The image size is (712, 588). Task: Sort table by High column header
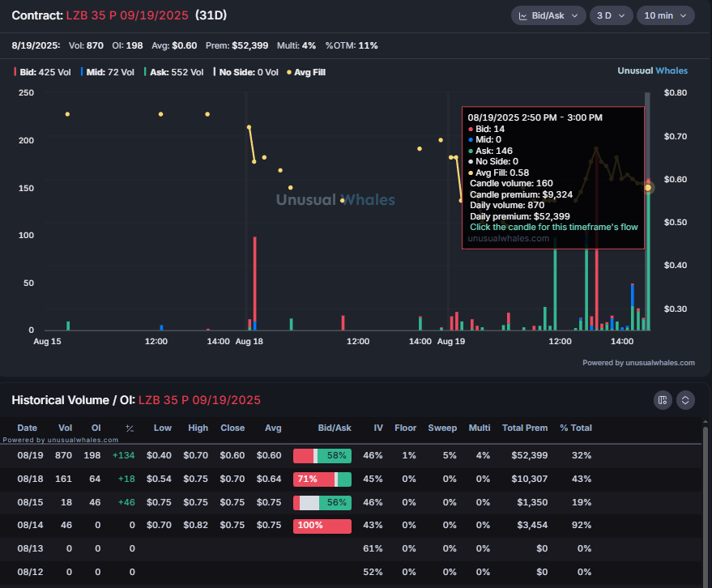click(198, 428)
